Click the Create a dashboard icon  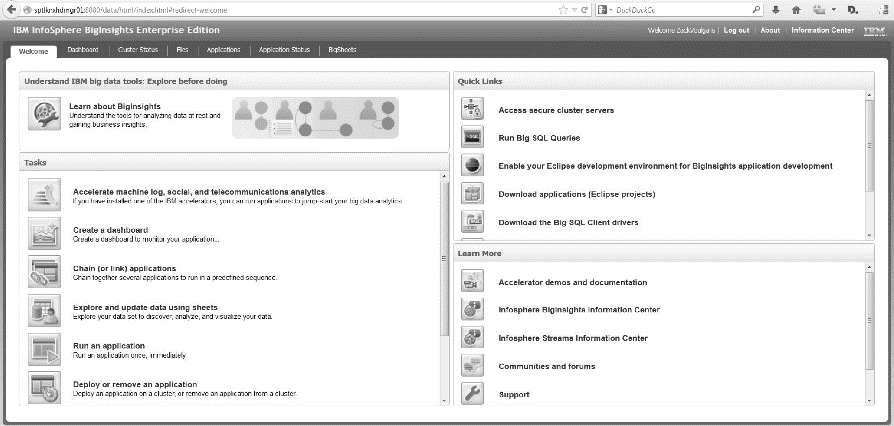tap(44, 233)
